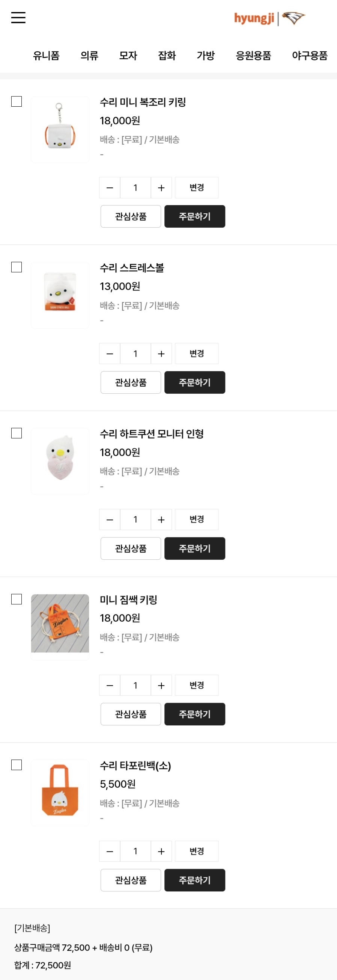Apply quantity change for 수리 타포린백(소)
The width and height of the screenshot is (337, 980).
coord(196,852)
